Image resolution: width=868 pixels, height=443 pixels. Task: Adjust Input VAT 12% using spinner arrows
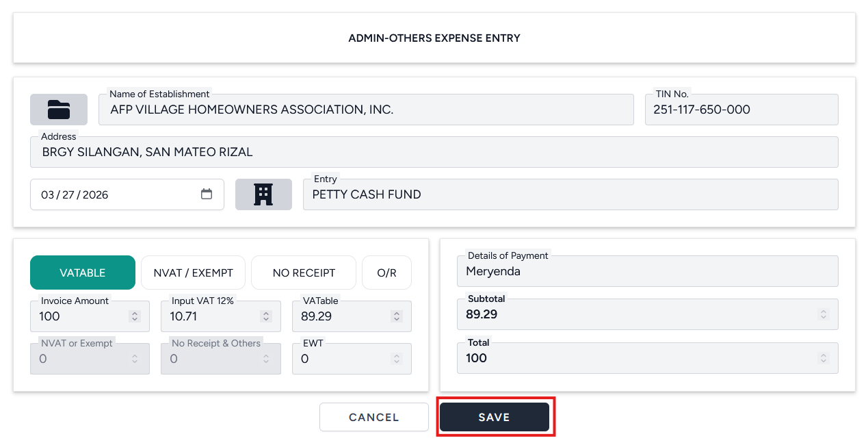266,316
